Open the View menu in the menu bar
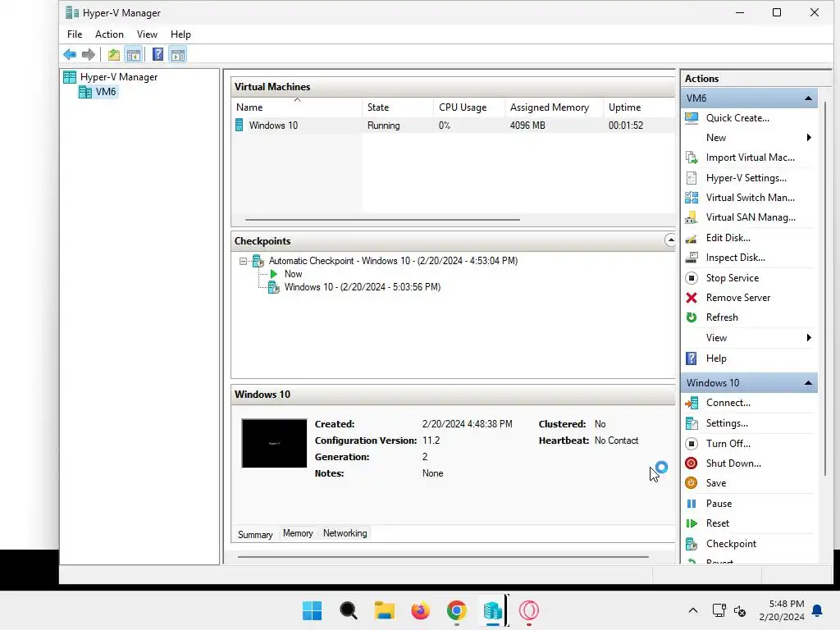 (147, 34)
